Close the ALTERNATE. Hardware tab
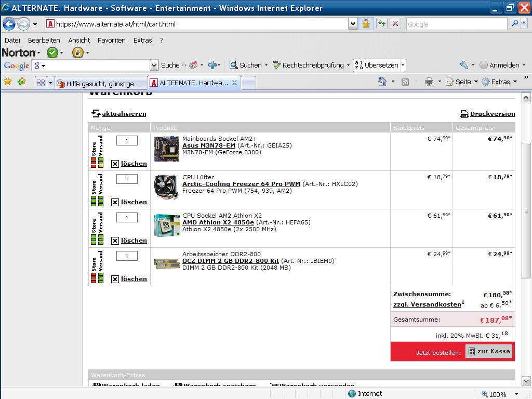Screen dimensions: 532x399 coord(234,83)
